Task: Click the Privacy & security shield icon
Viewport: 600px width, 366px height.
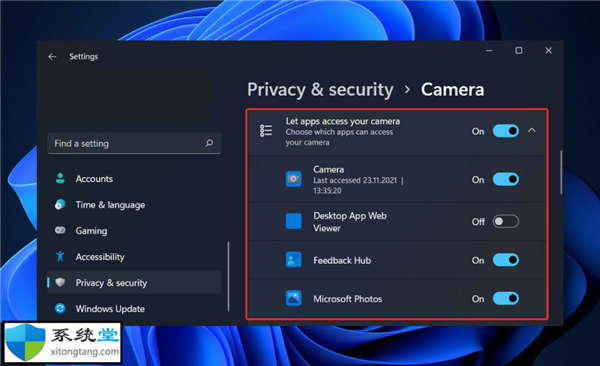Action: click(x=60, y=283)
